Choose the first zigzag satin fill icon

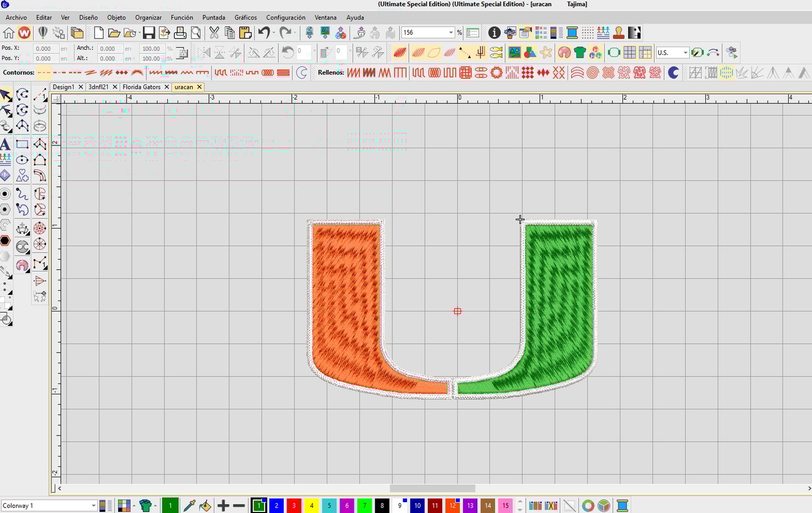coord(353,72)
